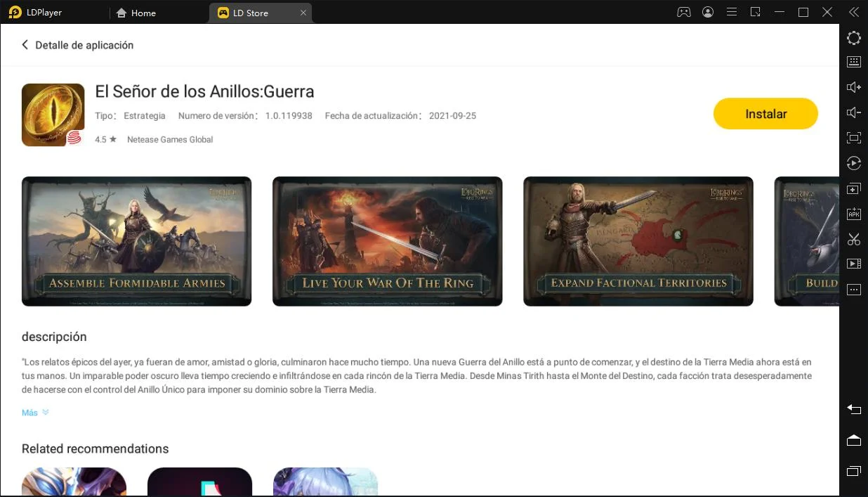Click the Estrategia type label

[145, 116]
